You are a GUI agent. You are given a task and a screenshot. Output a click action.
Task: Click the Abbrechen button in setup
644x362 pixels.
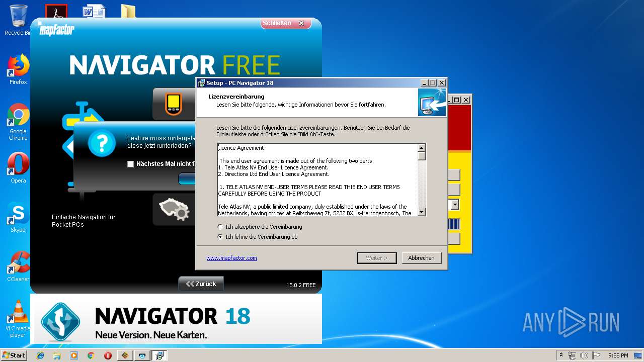[421, 258]
